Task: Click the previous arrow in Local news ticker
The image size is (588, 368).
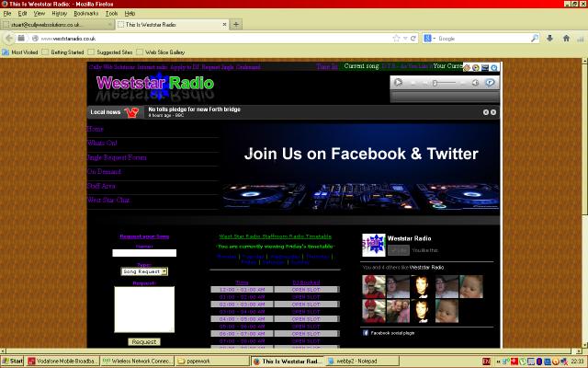Action: (x=486, y=112)
